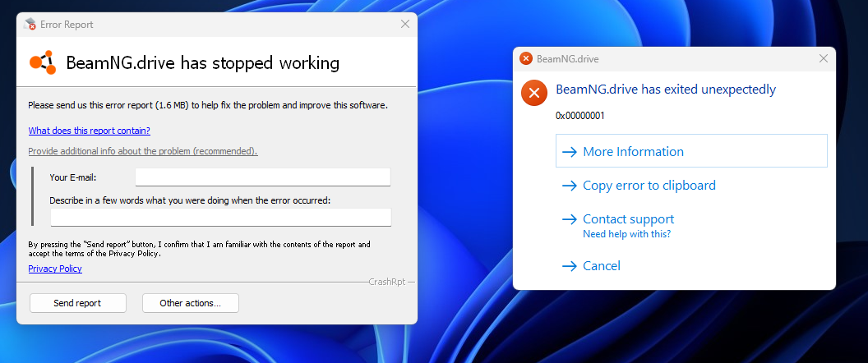Click arrow icon beside Contact support
Image resolution: width=868 pixels, height=363 pixels.
(570, 219)
